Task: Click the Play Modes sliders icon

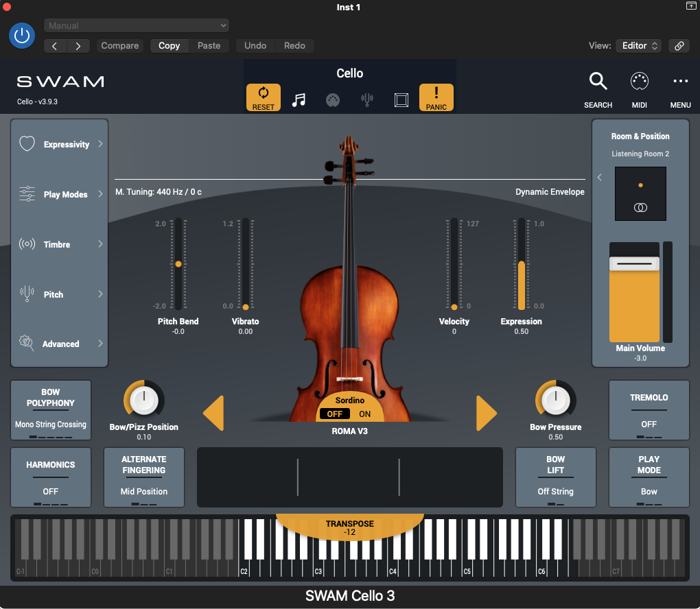Action: coord(27,194)
